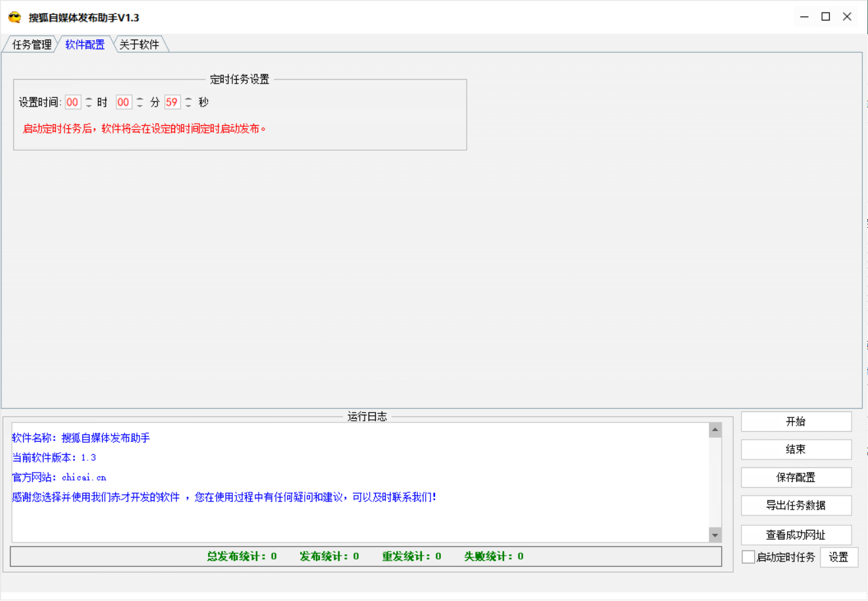Viewport: 868px width, 601px height.
Task: Click the 开始 button
Action: tap(796, 421)
